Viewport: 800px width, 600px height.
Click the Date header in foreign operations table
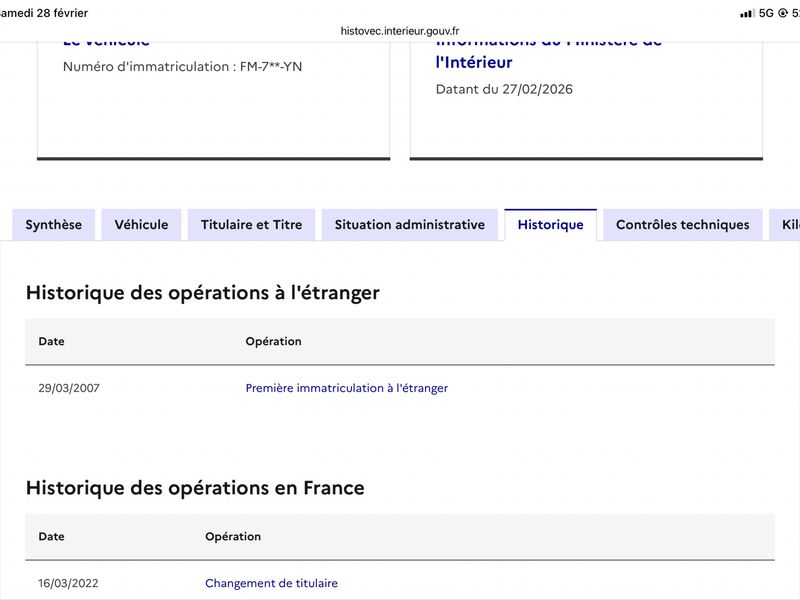pos(52,341)
